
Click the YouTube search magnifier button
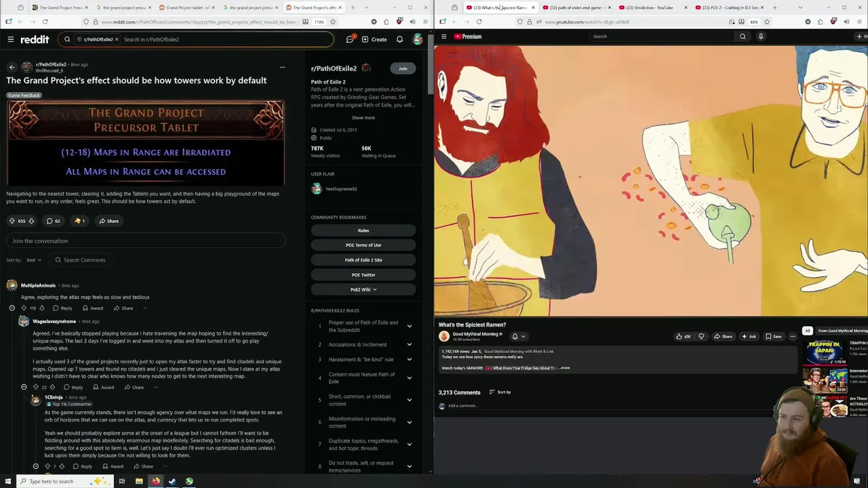click(743, 37)
